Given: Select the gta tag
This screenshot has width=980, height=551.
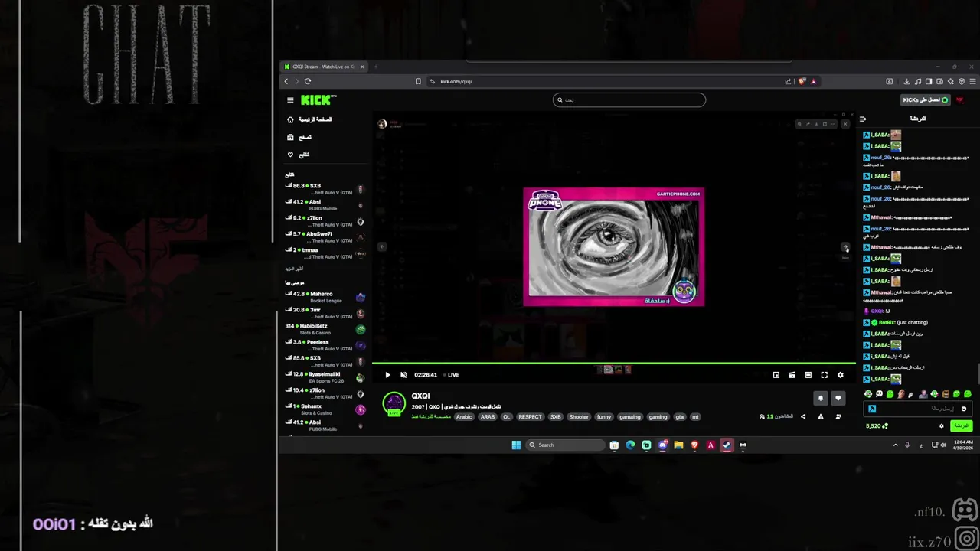Looking at the screenshot, I should tap(679, 417).
